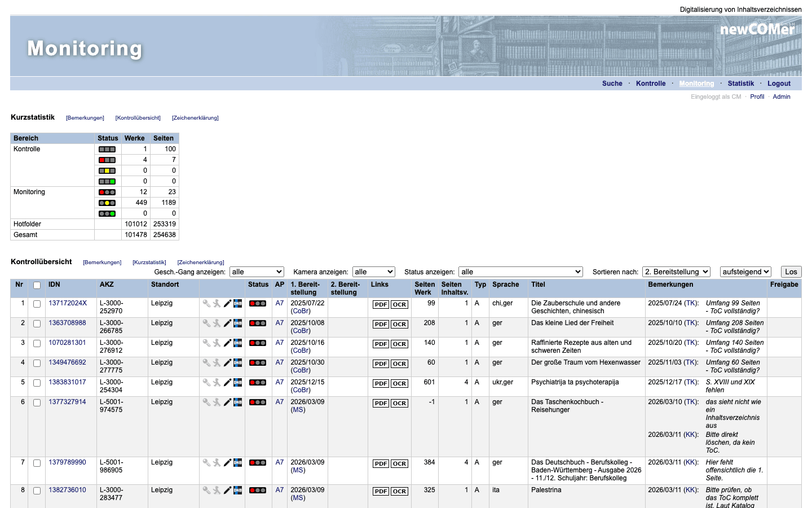Click the pencil edit icon for IDN 137172024X

click(x=227, y=304)
